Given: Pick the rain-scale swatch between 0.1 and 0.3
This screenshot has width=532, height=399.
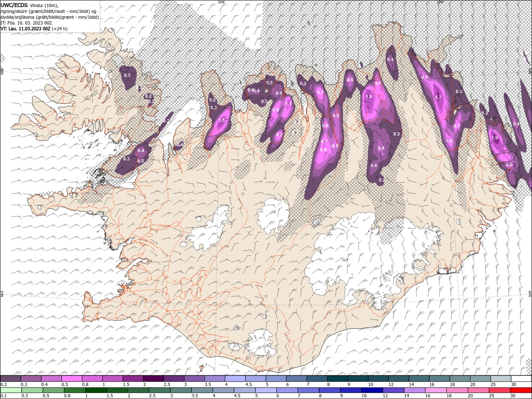Looking at the screenshot, I should coord(11,390).
